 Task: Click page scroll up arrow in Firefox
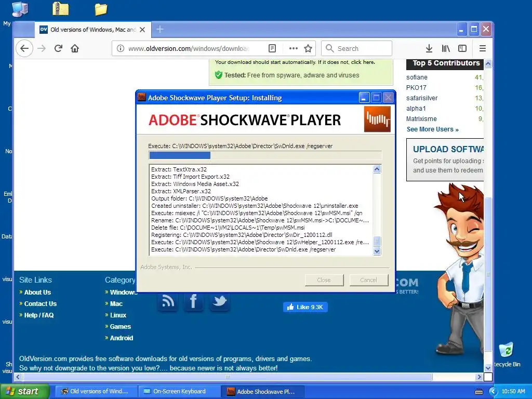(488, 63)
